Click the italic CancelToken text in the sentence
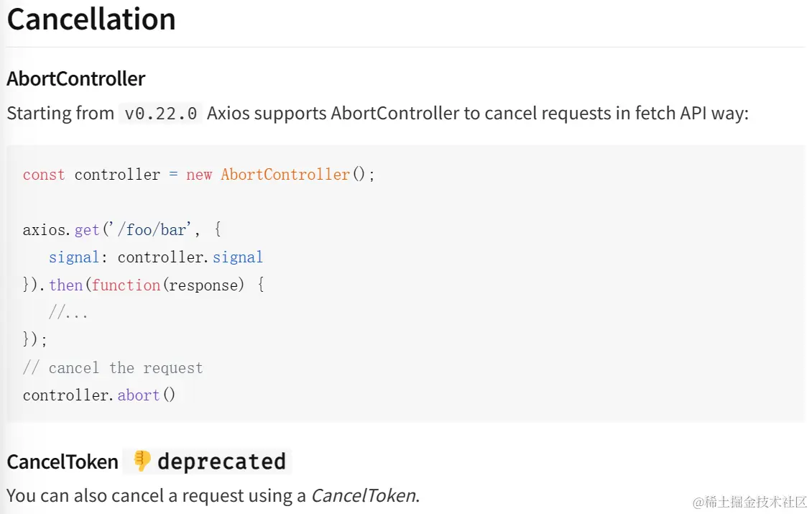Screen dimensions: 812x514 pos(363,495)
